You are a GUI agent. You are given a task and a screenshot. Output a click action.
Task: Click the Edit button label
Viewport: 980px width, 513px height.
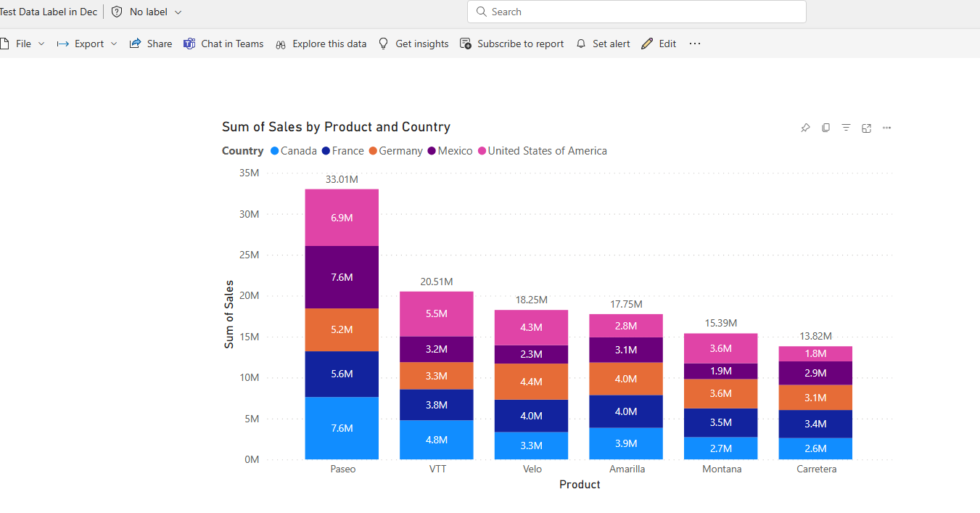click(667, 44)
